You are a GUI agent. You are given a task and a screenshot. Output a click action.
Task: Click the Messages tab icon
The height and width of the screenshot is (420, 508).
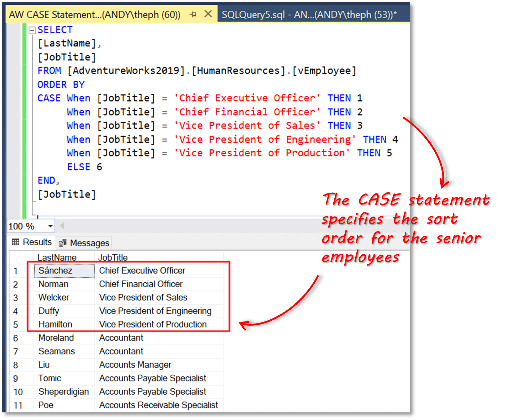(x=62, y=243)
